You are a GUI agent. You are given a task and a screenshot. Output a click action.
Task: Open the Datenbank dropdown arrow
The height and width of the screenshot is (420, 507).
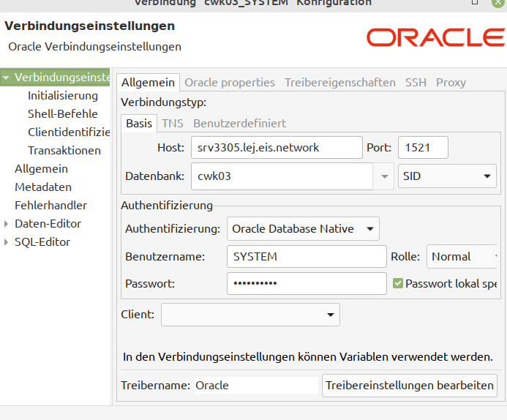pos(385,176)
